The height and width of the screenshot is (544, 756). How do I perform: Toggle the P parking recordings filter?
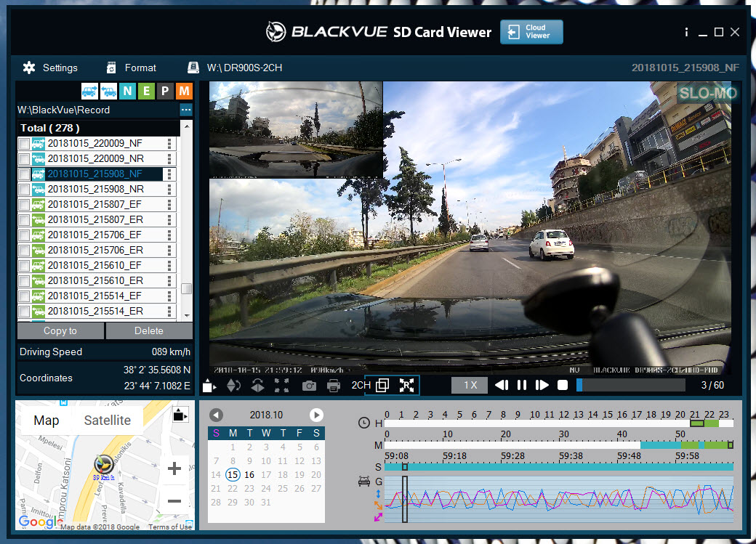[x=165, y=91]
